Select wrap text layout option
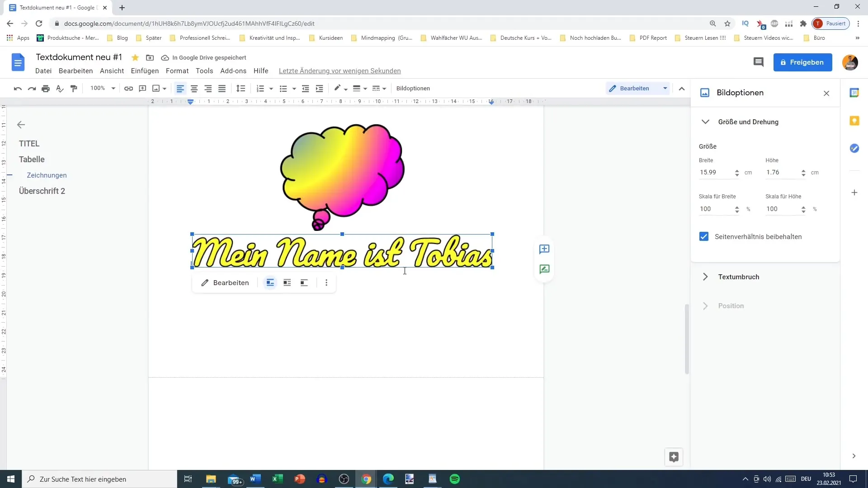 pyautogui.click(x=287, y=283)
